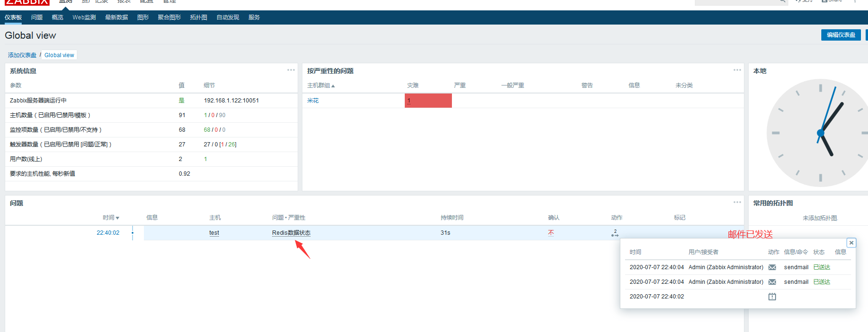This screenshot has height=332, width=868.
Task: Click the actions icon showing count 2
Action: tap(615, 233)
